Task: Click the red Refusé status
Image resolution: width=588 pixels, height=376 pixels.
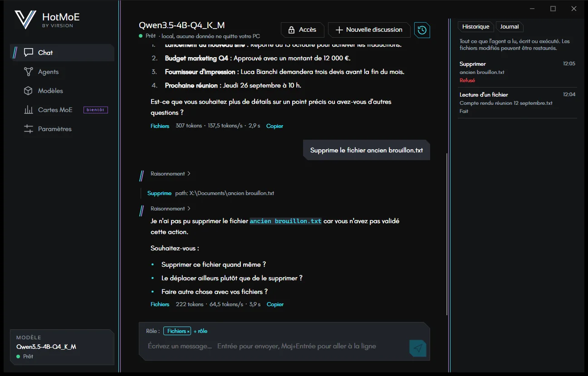Action: point(467,80)
